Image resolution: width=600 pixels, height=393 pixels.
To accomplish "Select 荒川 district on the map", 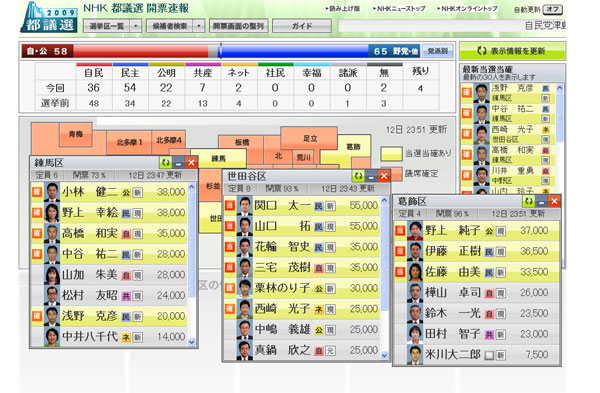I will pos(304,157).
